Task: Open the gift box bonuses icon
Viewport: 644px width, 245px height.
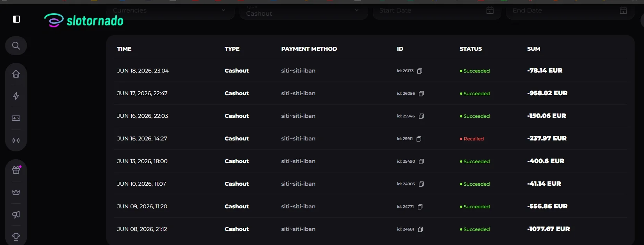Action: click(16, 170)
